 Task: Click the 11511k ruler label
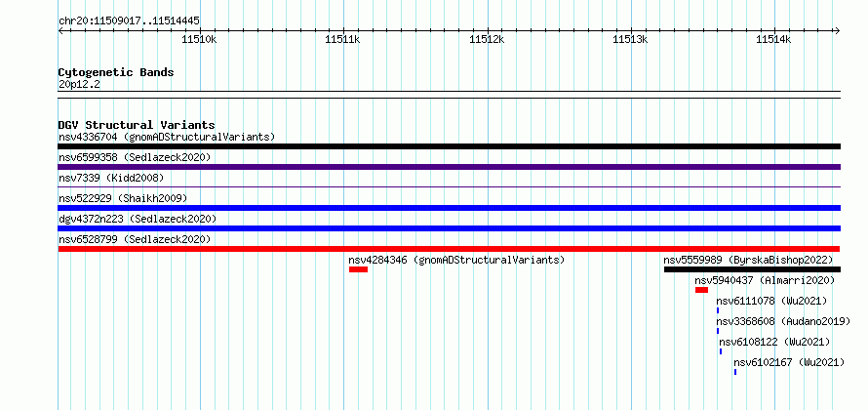pos(343,39)
